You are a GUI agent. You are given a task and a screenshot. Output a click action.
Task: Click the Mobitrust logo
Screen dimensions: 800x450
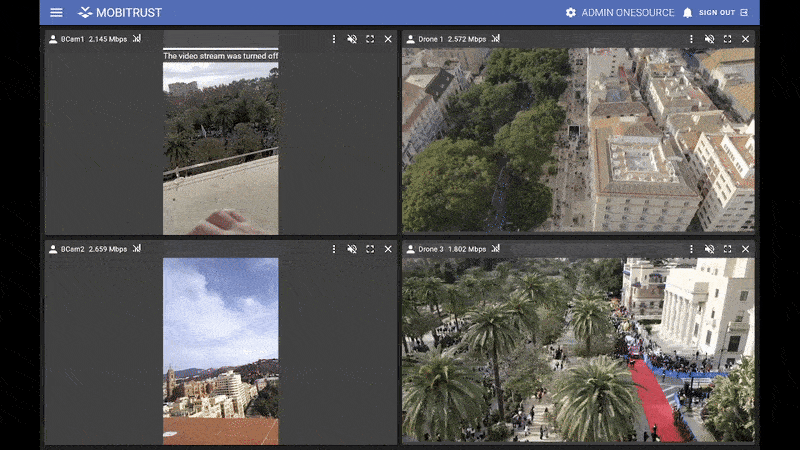120,13
